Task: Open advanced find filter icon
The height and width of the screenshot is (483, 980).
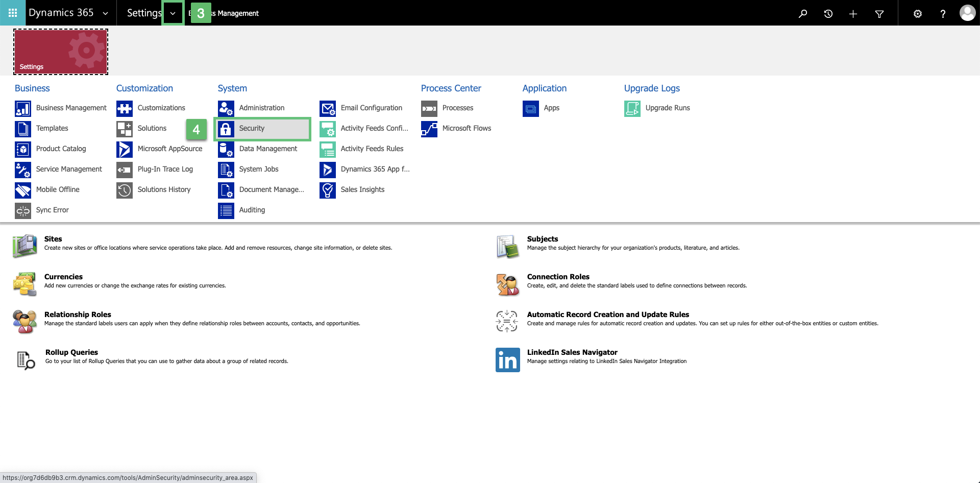Action: click(879, 14)
